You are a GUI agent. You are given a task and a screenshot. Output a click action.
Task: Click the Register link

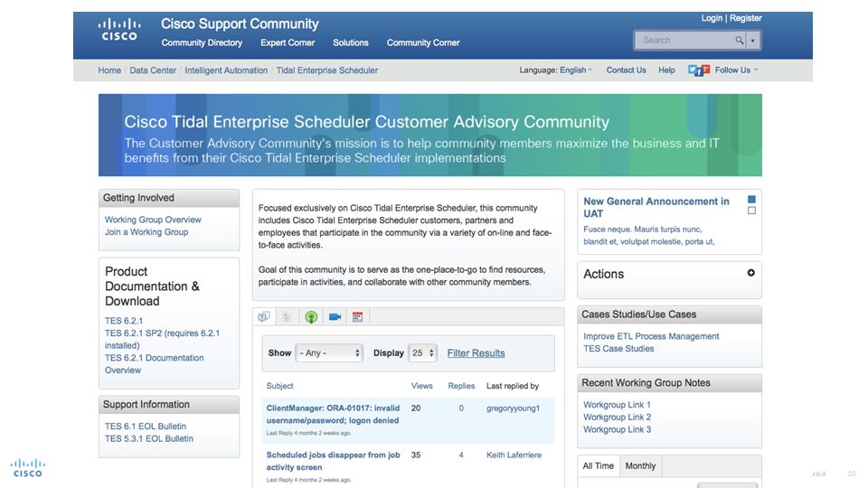(745, 18)
